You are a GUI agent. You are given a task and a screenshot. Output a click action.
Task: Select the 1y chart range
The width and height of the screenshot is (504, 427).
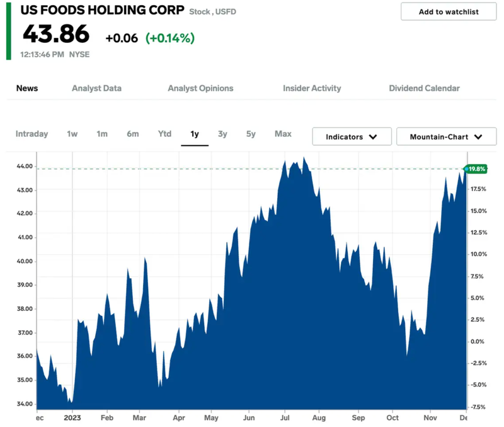click(195, 134)
